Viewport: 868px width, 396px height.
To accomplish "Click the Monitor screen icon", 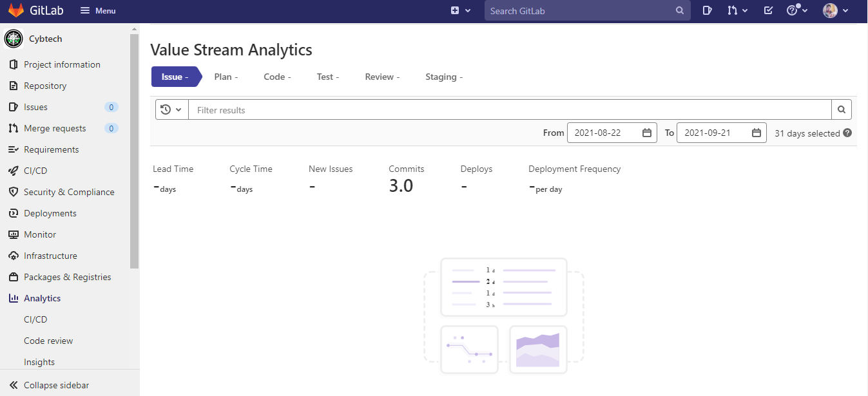I will click(14, 234).
